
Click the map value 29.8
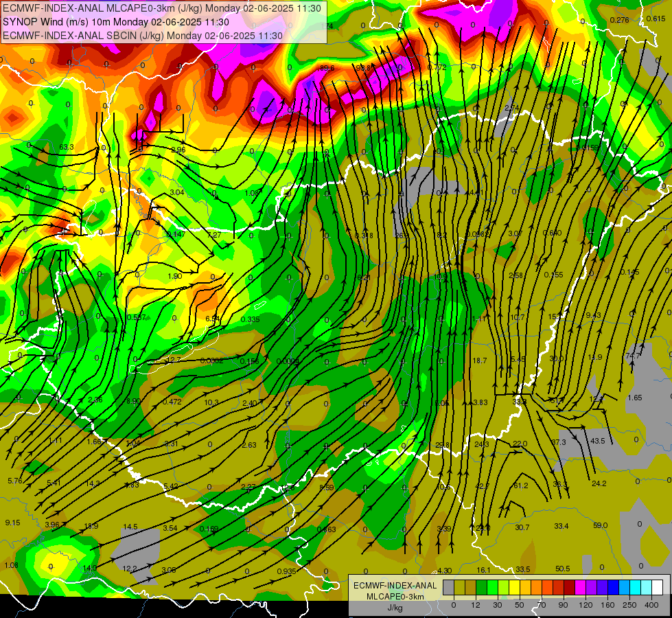(x=442, y=445)
